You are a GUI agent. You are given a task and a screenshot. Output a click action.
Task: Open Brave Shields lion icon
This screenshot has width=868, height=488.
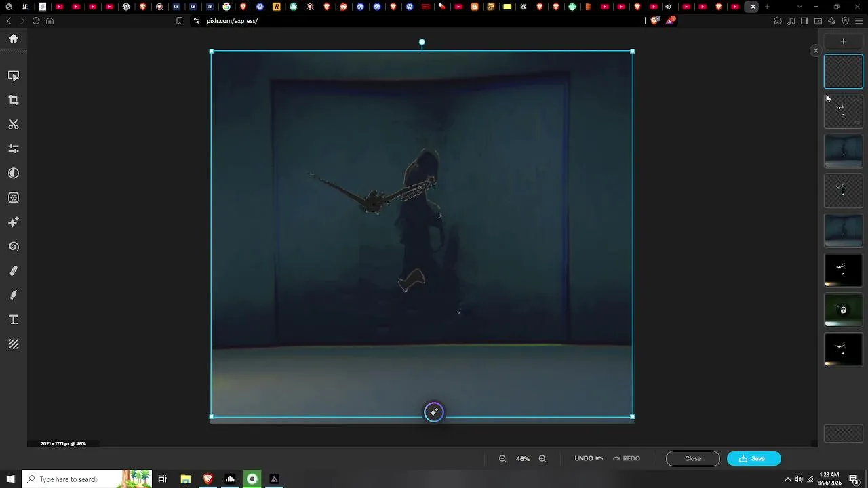pyautogui.click(x=654, y=21)
